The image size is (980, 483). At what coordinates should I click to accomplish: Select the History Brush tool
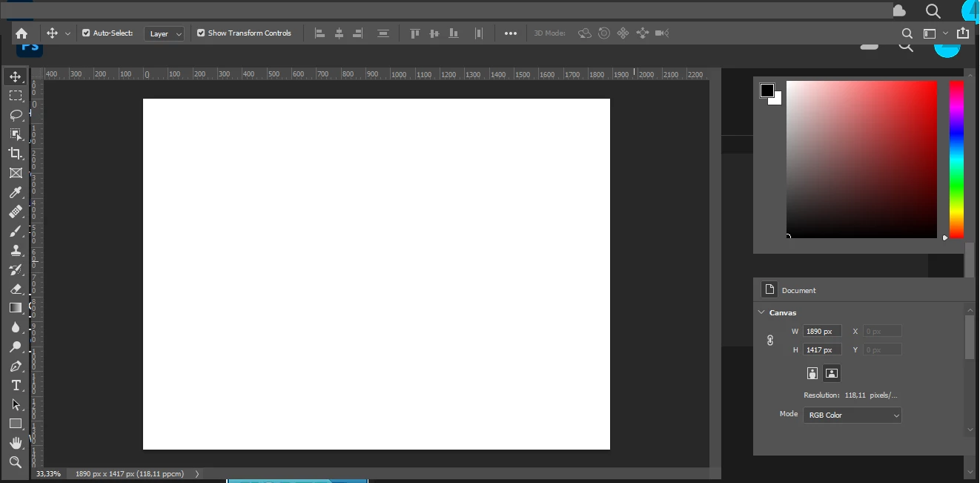coord(16,270)
